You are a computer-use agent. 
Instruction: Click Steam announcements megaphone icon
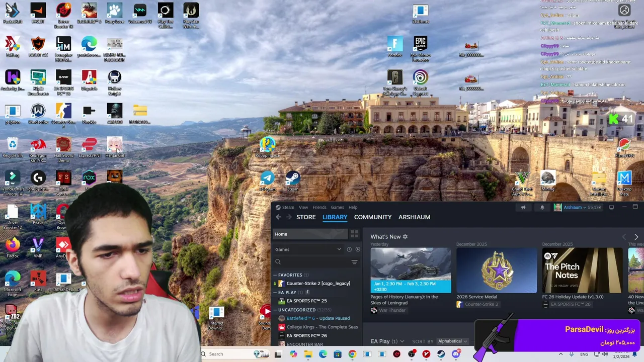point(523,207)
